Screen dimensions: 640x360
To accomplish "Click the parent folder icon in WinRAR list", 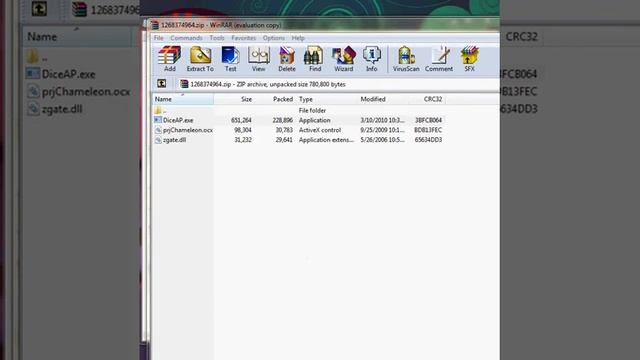I will pos(158,110).
